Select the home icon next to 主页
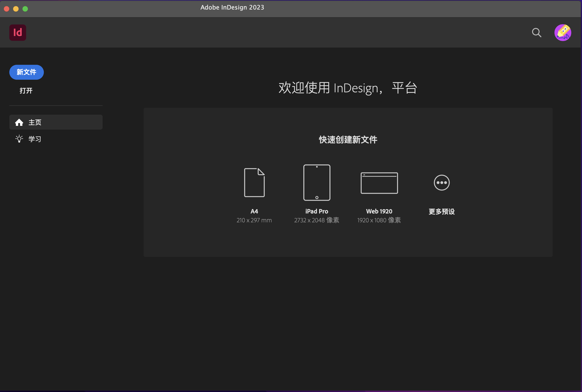Image resolution: width=582 pixels, height=392 pixels. (x=19, y=122)
